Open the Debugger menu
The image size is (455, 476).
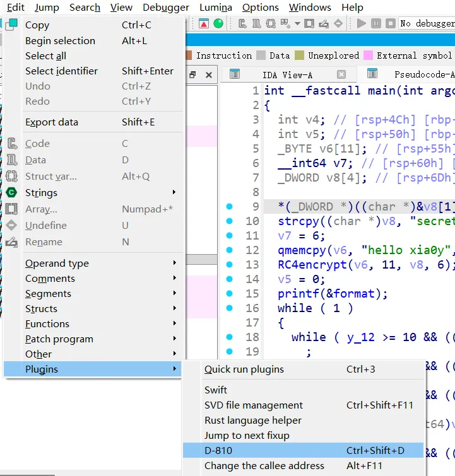[166, 8]
